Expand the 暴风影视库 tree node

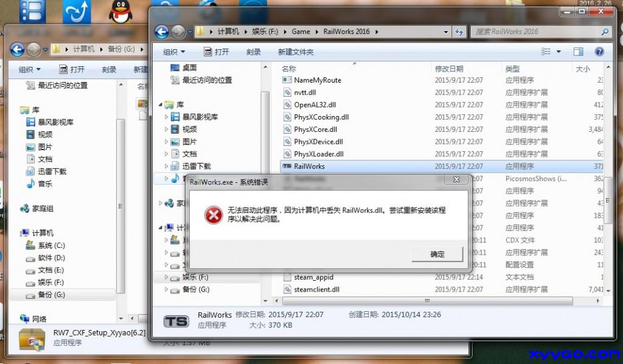tap(167, 117)
